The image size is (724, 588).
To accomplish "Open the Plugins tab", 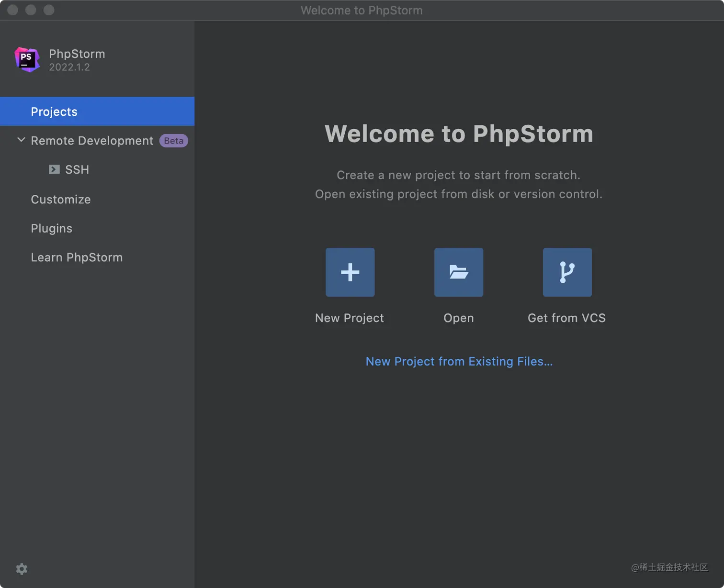I will [x=52, y=228].
